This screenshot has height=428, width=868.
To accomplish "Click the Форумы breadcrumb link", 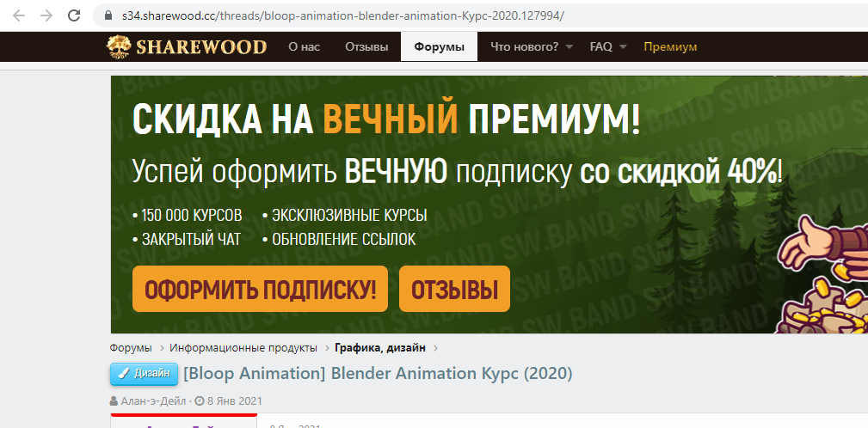I will (131, 348).
